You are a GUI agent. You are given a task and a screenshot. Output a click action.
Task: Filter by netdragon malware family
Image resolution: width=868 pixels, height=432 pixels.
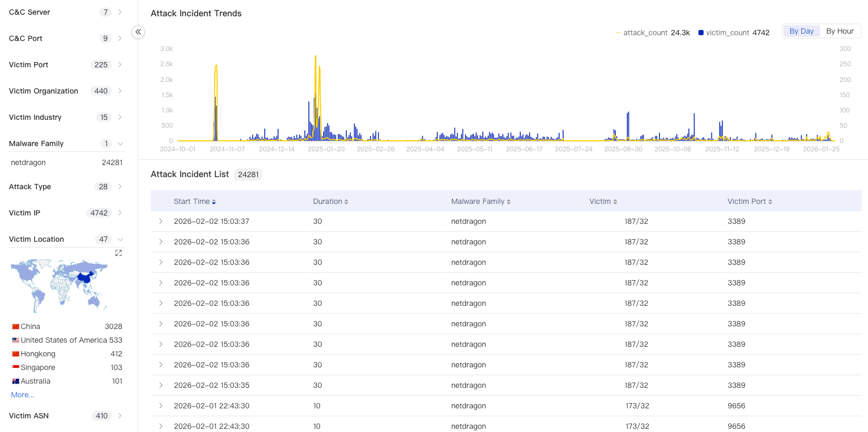tap(28, 162)
